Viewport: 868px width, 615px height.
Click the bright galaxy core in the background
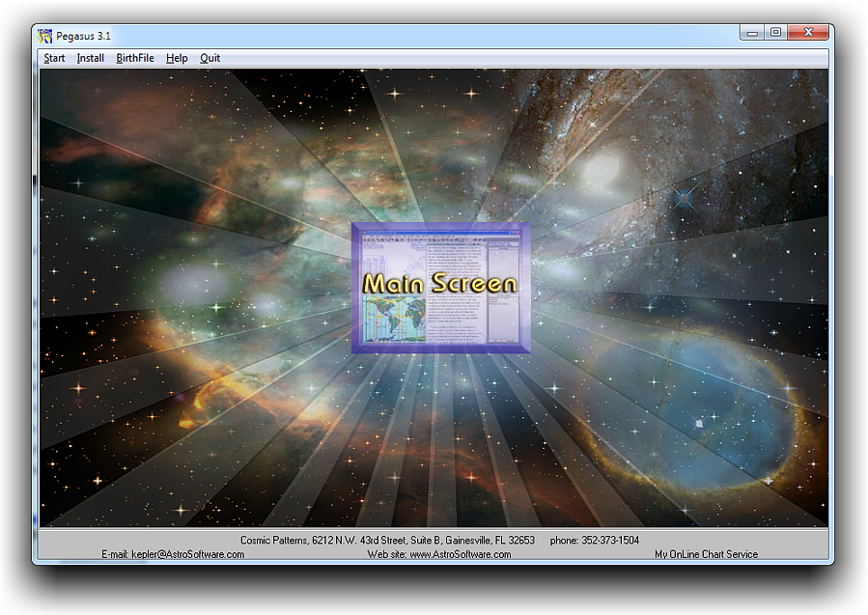(601, 170)
